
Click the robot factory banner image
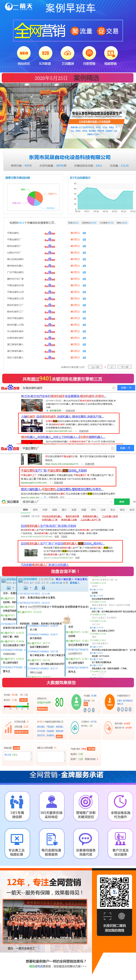(68, 115)
